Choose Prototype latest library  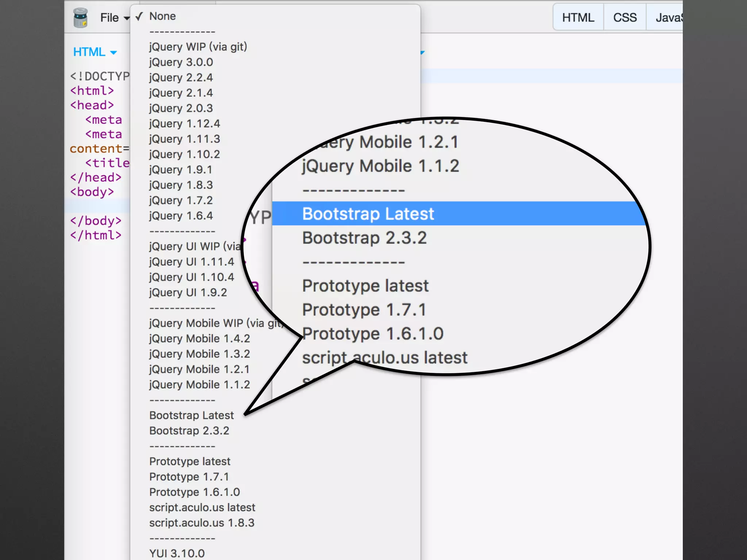pos(190,462)
